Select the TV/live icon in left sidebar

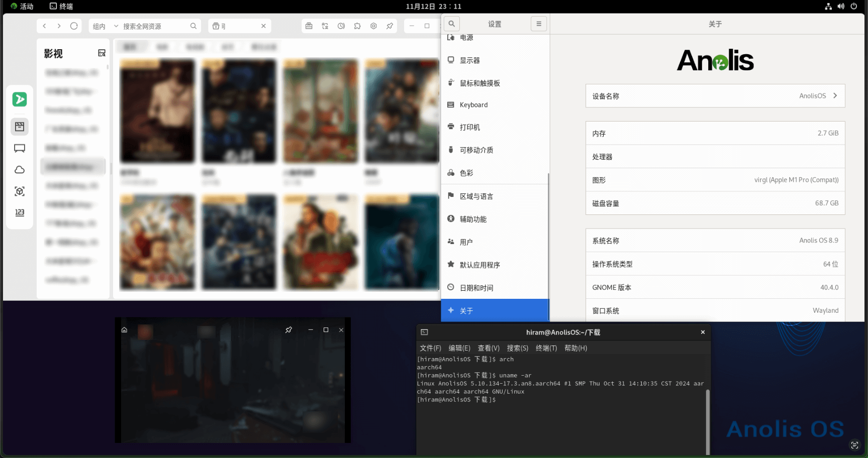pyautogui.click(x=20, y=148)
